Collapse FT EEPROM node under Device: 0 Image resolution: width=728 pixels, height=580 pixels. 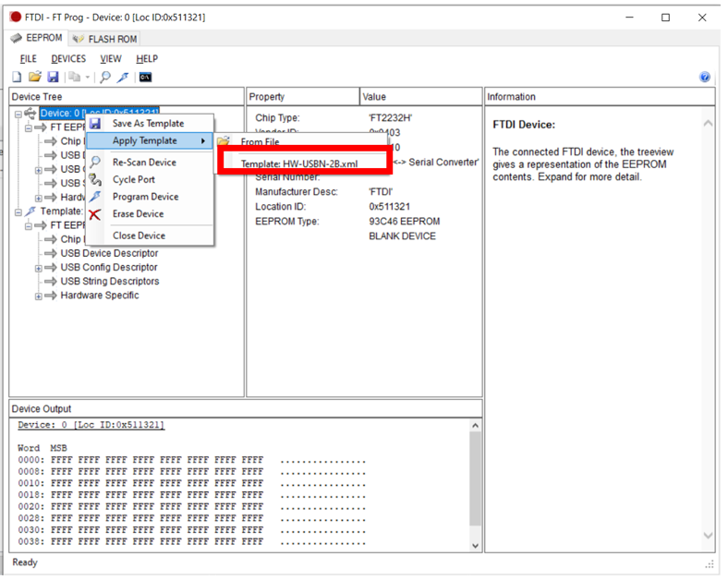(29, 127)
